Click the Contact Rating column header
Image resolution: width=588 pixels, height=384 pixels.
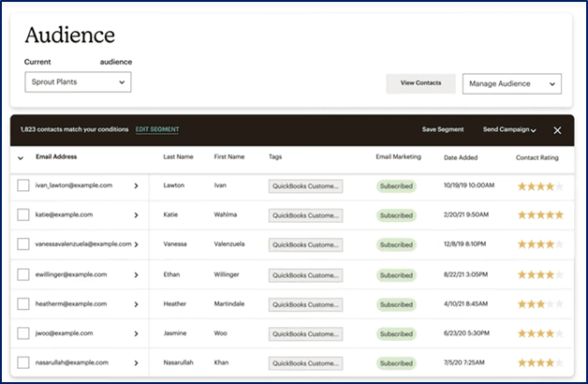(537, 157)
